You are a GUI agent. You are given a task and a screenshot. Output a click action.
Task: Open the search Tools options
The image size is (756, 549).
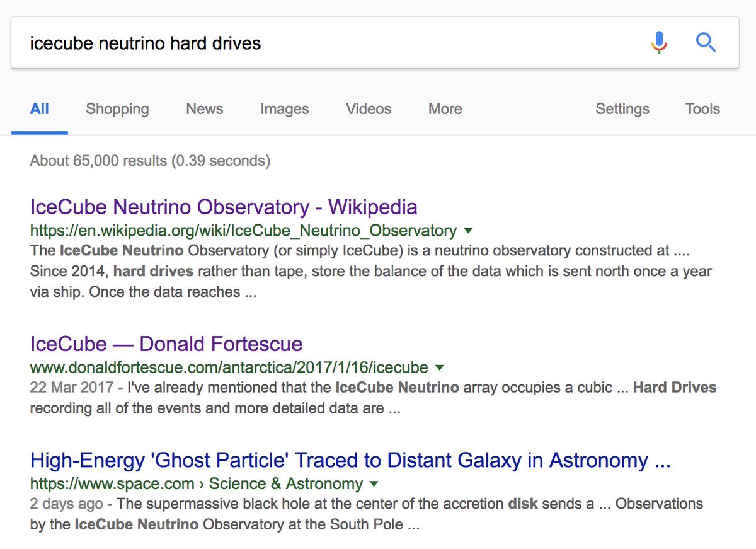702,109
